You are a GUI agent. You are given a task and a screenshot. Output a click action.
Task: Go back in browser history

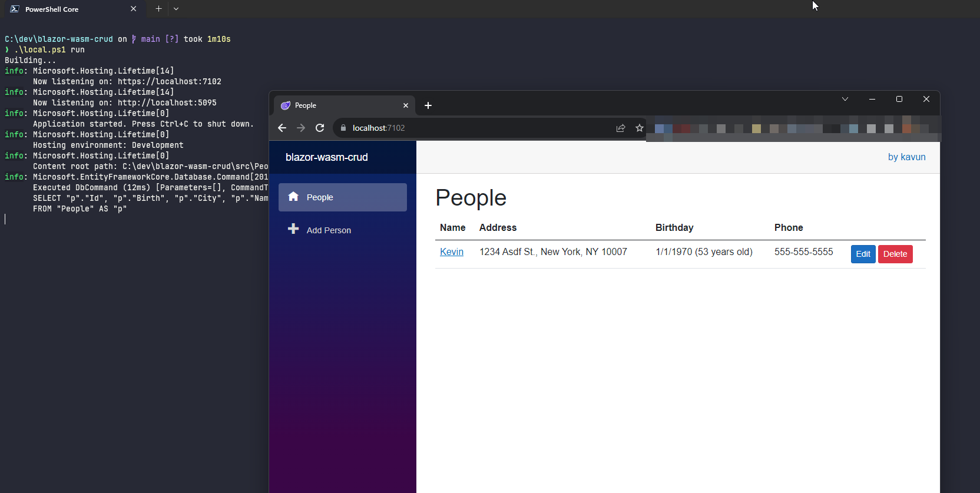coord(282,128)
